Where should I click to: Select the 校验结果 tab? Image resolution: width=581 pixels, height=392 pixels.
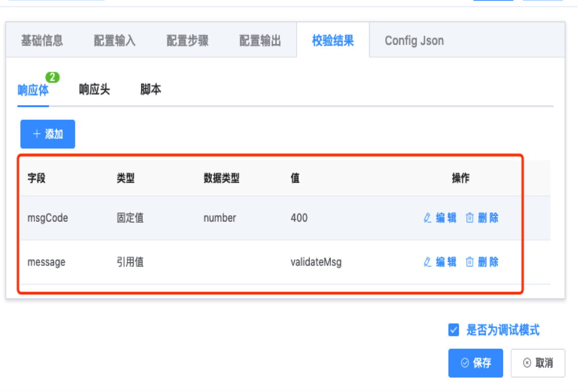pos(333,41)
